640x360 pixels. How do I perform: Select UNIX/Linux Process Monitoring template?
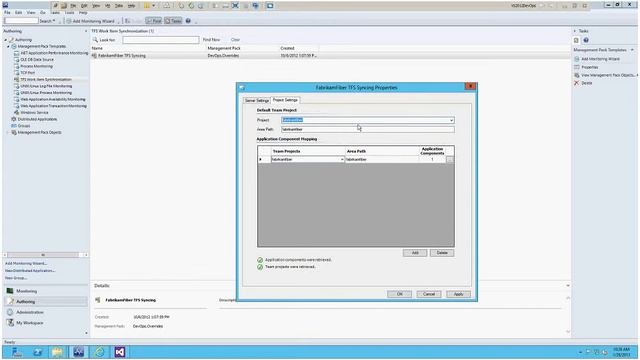tap(46, 93)
